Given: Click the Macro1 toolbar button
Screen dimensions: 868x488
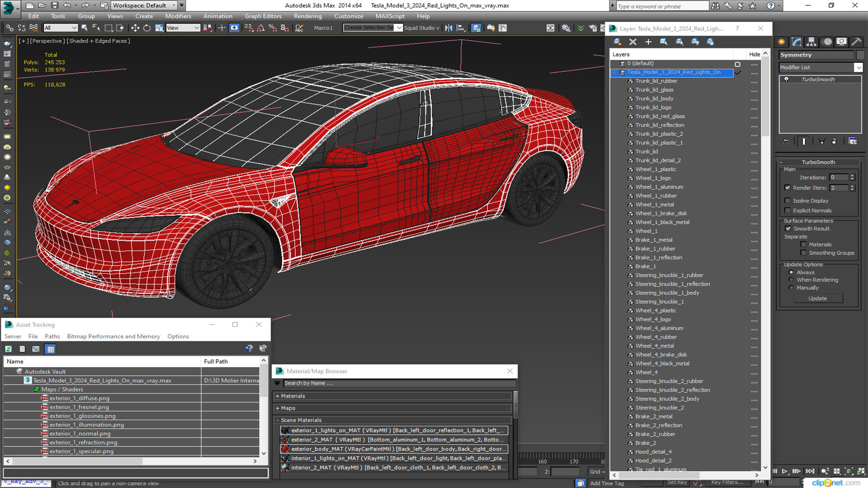Looking at the screenshot, I should pyautogui.click(x=323, y=28).
